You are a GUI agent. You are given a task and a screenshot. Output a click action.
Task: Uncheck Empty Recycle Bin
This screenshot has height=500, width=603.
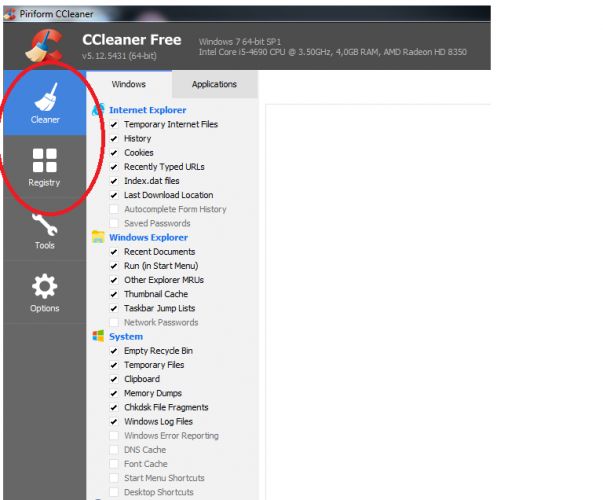click(x=114, y=351)
